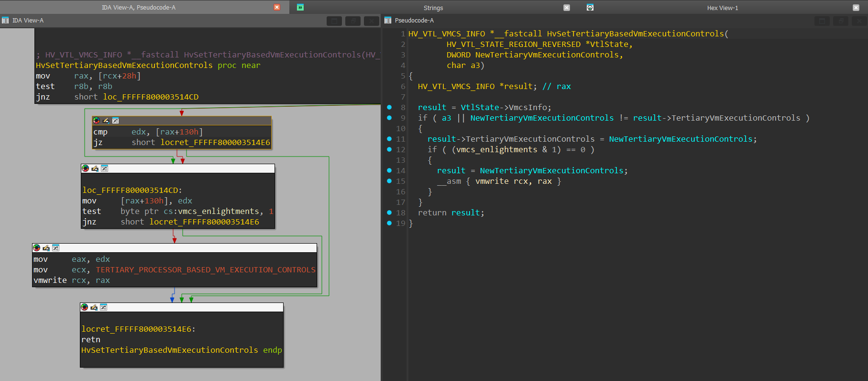Set node color on locret_FFFFF800003514E6 block

pyautogui.click(x=85, y=307)
